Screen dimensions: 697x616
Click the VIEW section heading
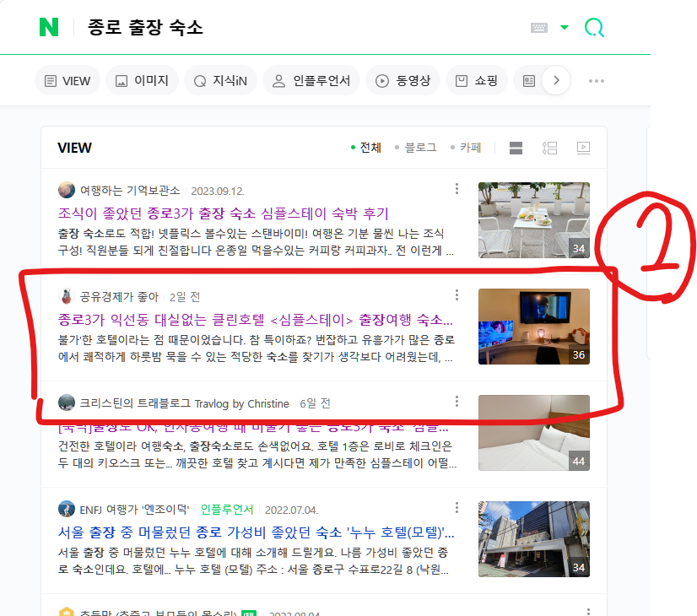(x=74, y=148)
